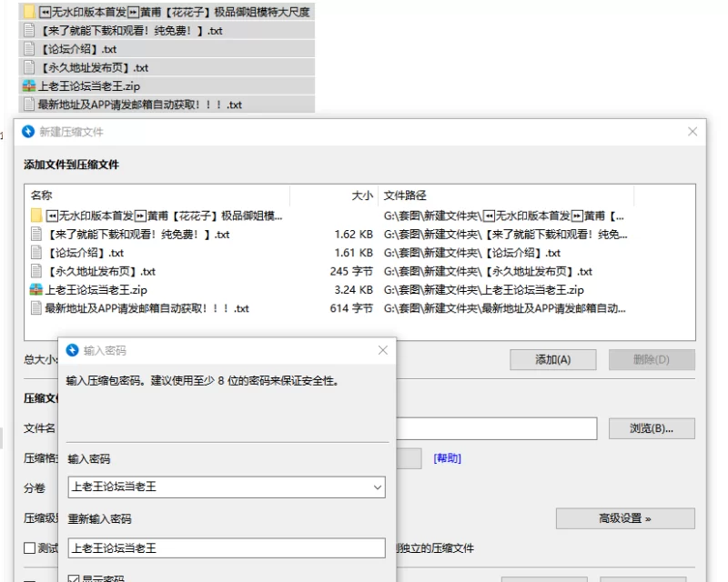
Task: Close the 输入密码 dialog
Action: pos(382,350)
